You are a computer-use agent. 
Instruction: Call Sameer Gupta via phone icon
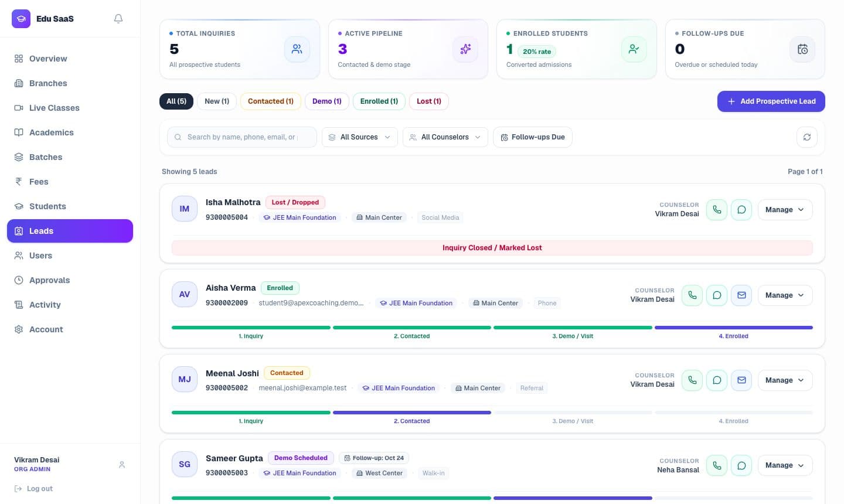tap(717, 465)
